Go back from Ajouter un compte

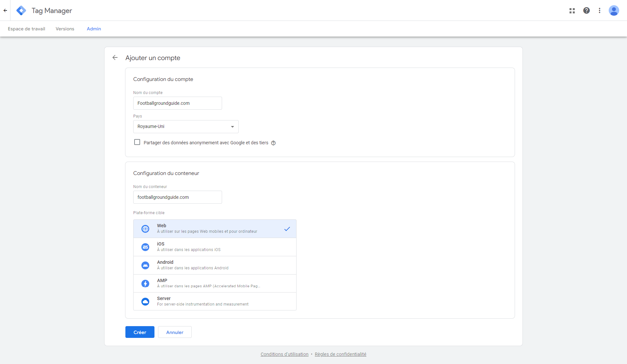(115, 58)
